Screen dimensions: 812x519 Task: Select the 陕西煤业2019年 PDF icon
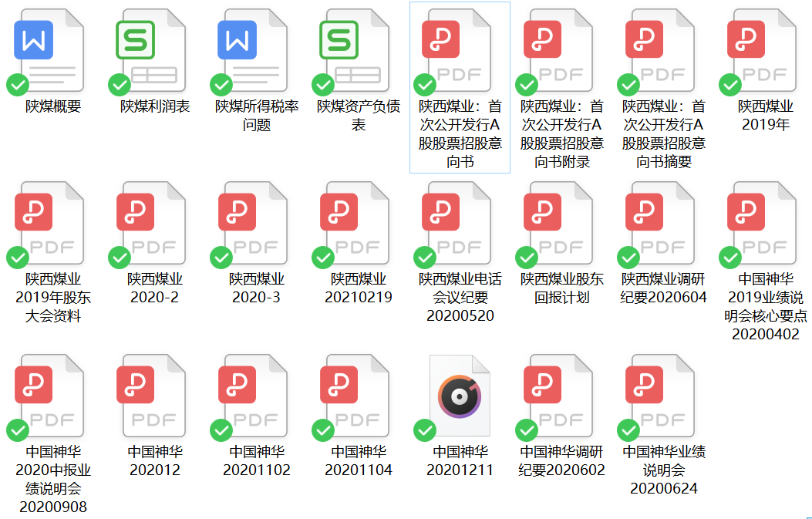761,51
